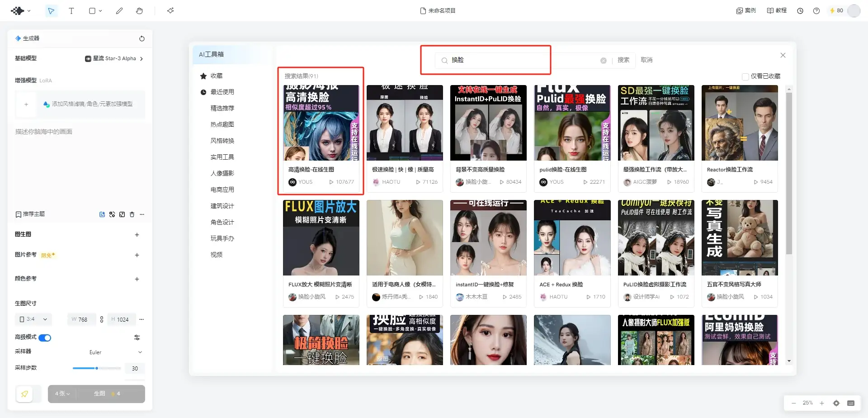
Task: Open 人像摄影 category in AI toolbox
Action: (222, 173)
